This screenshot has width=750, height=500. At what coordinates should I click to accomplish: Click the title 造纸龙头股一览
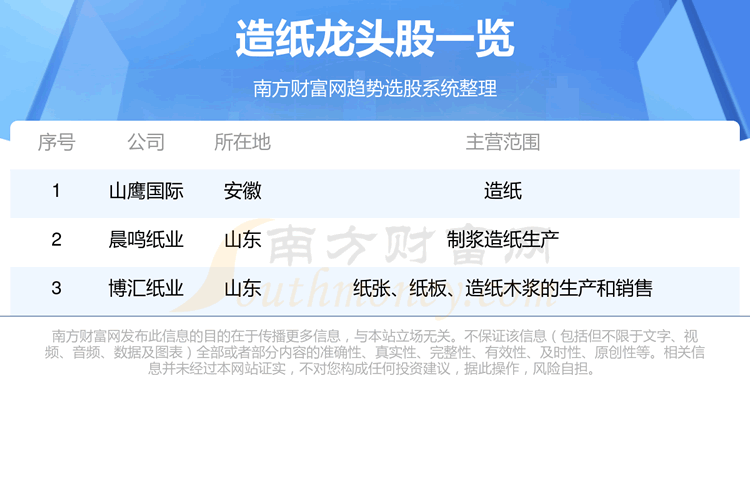(375, 39)
